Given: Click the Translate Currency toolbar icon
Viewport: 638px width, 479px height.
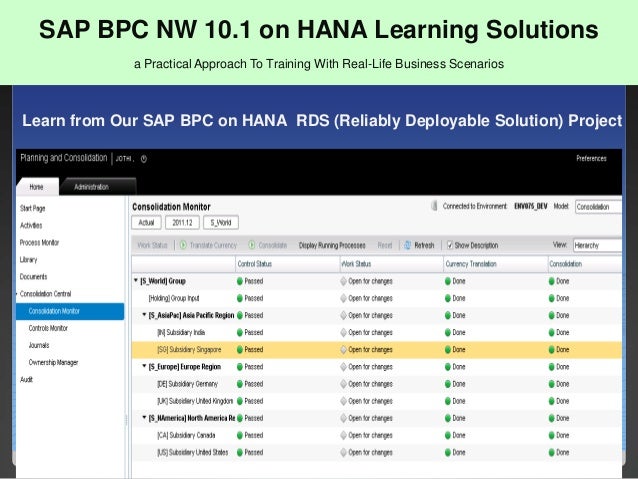Looking at the screenshot, I should click(183, 245).
